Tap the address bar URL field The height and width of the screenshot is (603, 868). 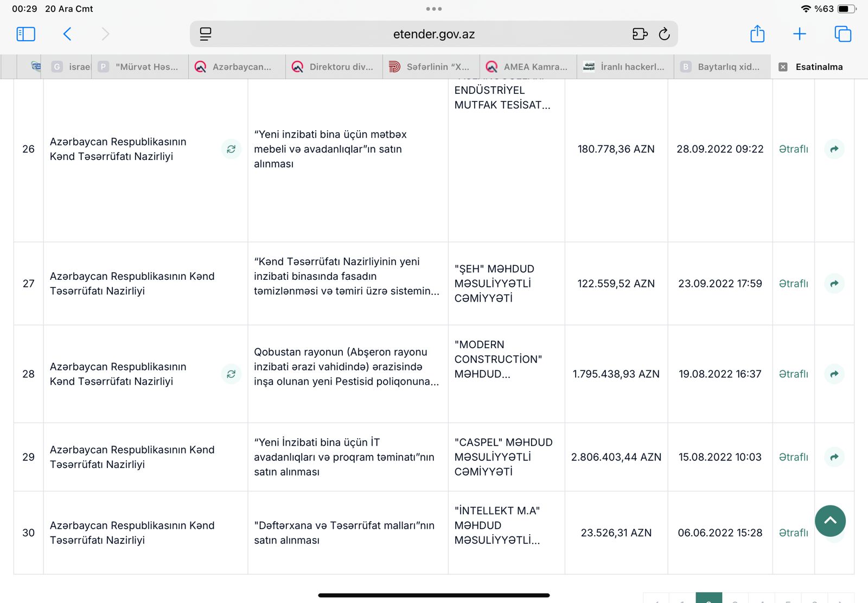pyautogui.click(x=433, y=34)
